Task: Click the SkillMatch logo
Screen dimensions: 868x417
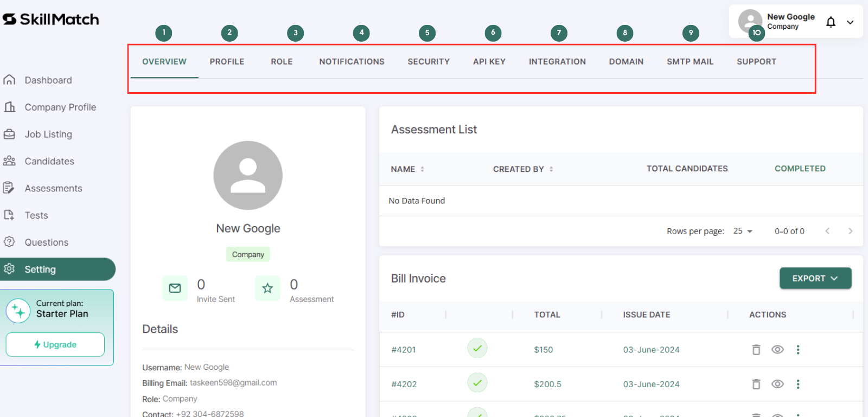Action: pyautogui.click(x=51, y=20)
